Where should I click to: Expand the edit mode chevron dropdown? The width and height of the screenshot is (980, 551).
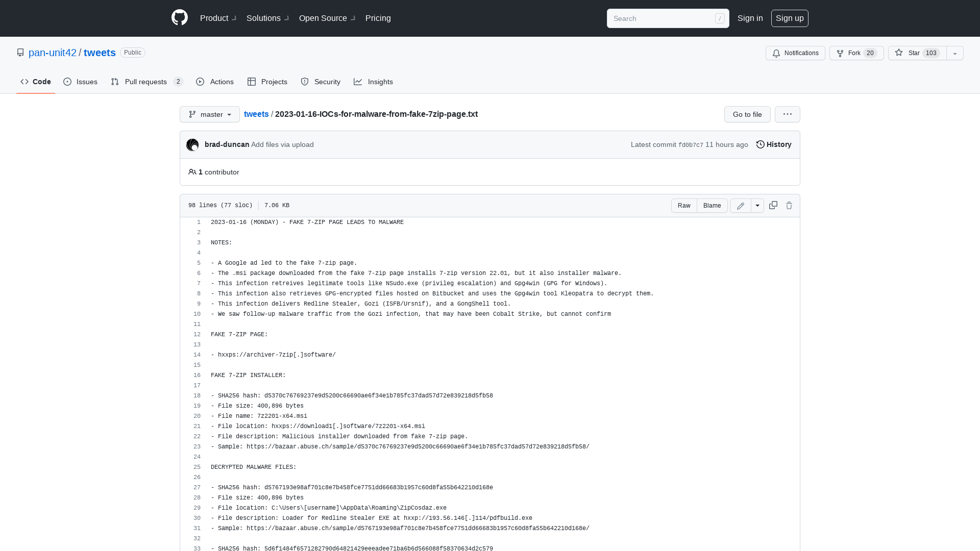[x=757, y=205]
